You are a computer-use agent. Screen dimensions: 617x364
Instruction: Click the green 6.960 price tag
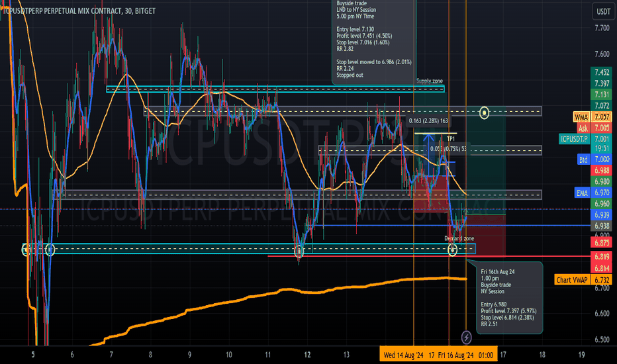(602, 204)
